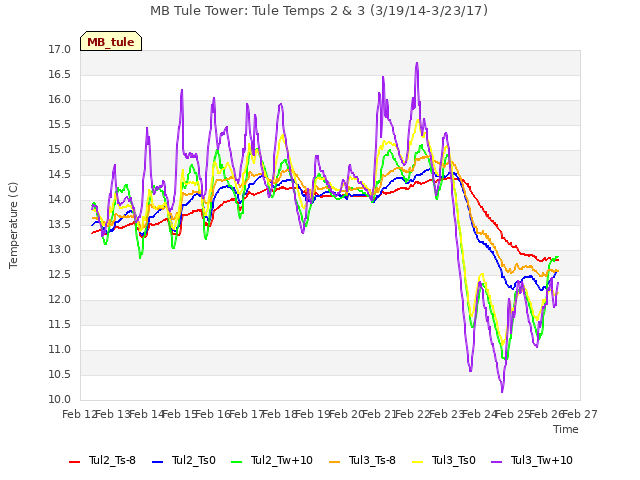This screenshot has width=640, height=480.
Task: Click the 11.5 y-axis tick label
Action: click(x=60, y=325)
